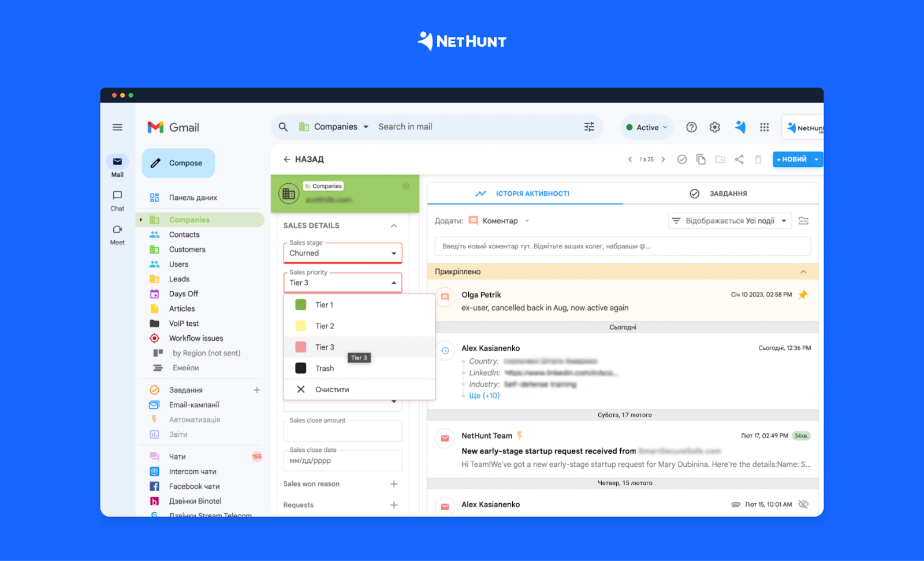Screen dimensions: 924x561
Task: Add Requests entry with plus icon
Action: 394,505
